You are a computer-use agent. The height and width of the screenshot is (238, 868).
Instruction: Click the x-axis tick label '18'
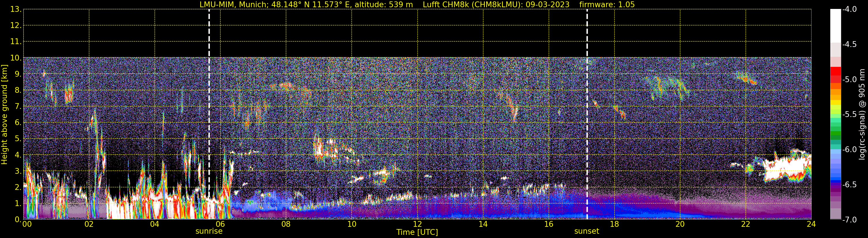[615, 224]
